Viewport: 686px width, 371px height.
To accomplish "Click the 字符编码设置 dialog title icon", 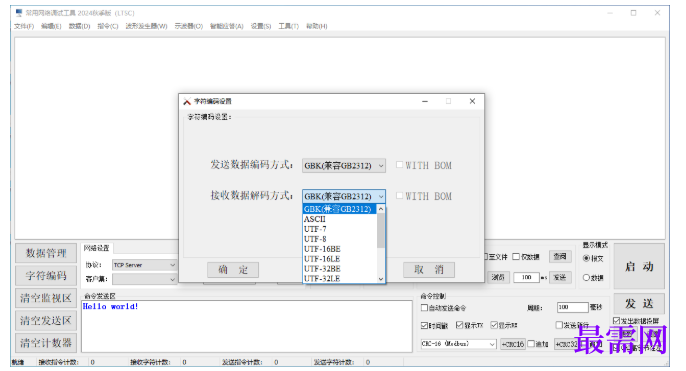I will coord(187,102).
